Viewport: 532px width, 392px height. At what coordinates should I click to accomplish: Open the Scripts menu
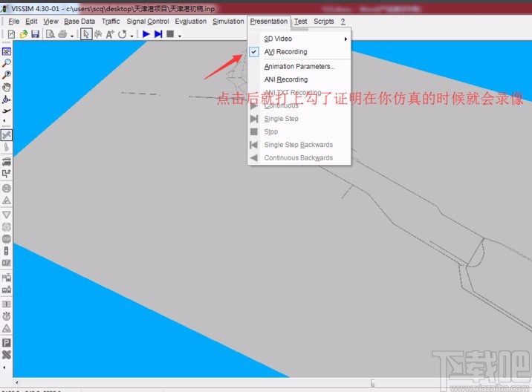point(324,22)
